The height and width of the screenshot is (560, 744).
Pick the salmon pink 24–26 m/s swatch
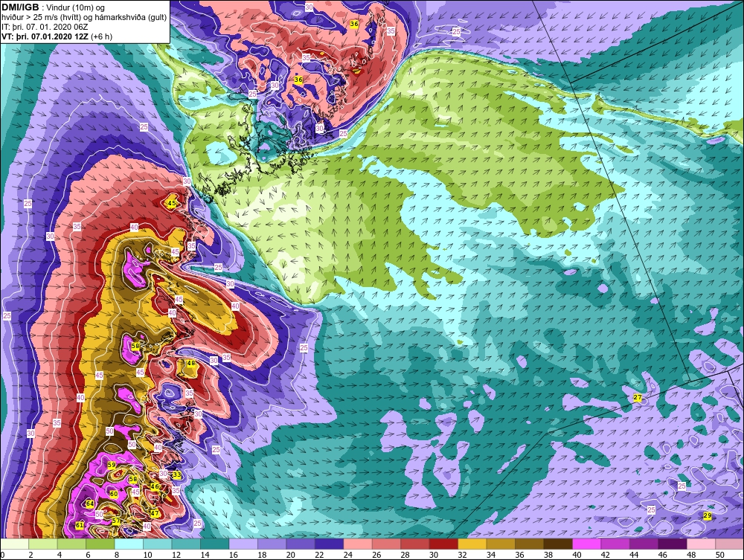coord(358,544)
